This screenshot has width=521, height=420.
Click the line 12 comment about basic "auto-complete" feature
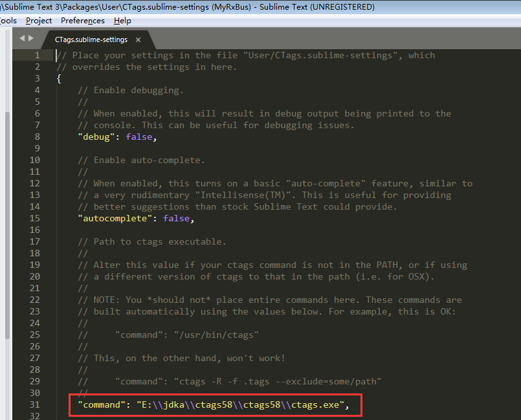(x=275, y=183)
